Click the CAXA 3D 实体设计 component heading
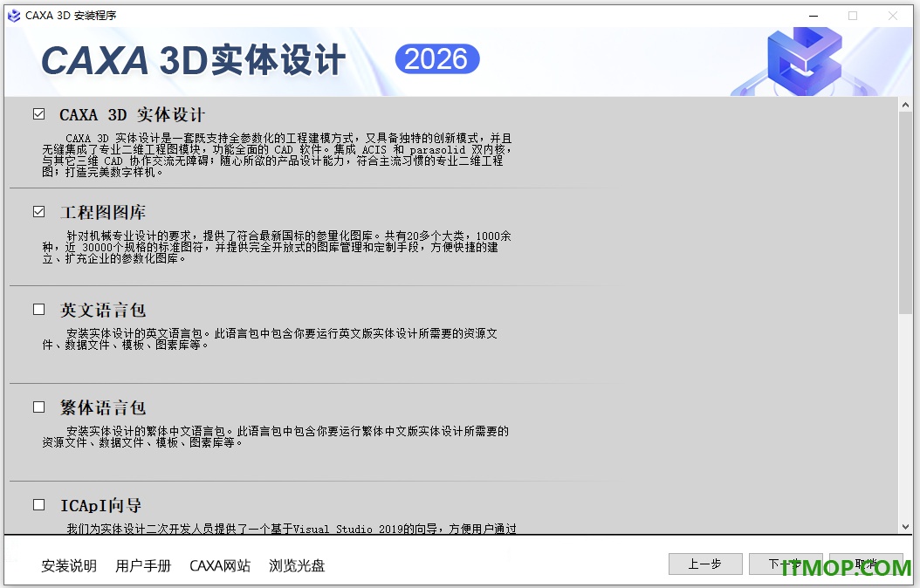 tap(132, 114)
